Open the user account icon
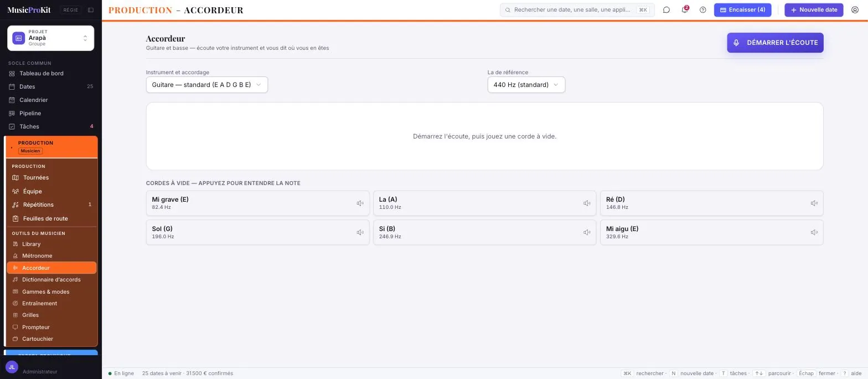 click(855, 10)
